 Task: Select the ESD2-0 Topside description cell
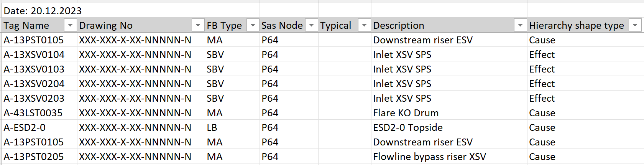point(449,127)
